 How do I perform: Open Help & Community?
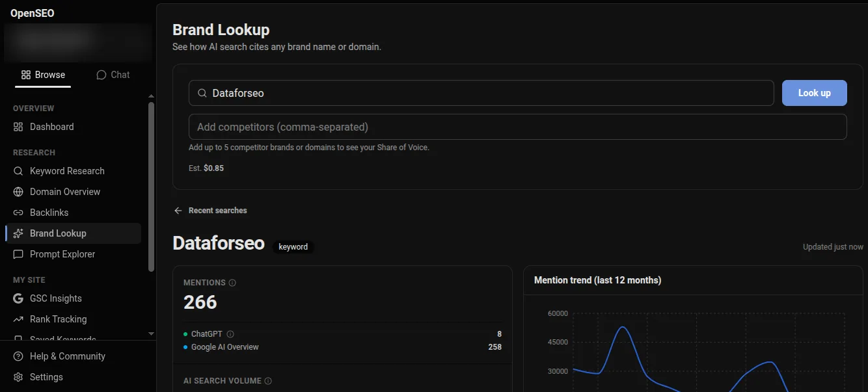[67, 356]
